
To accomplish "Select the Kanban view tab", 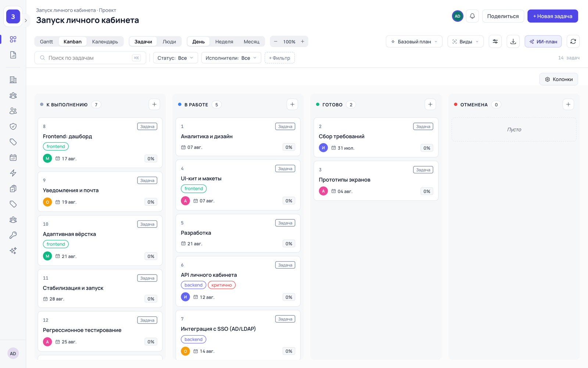I will click(72, 42).
